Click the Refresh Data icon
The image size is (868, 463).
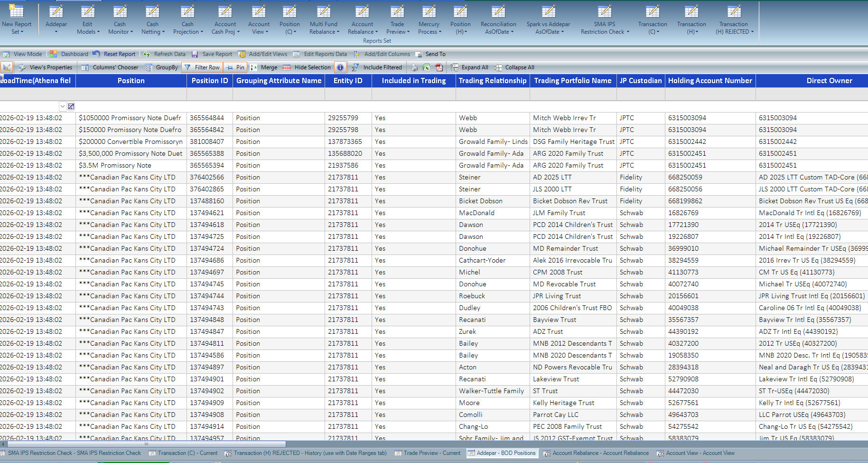click(147, 54)
